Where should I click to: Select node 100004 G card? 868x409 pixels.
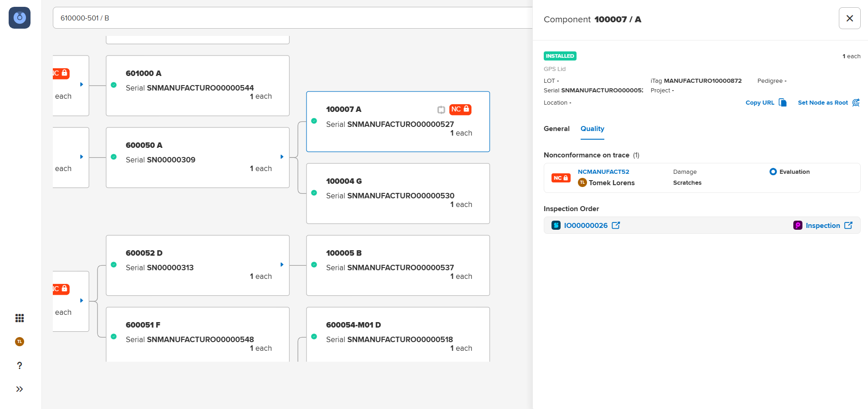pos(398,193)
